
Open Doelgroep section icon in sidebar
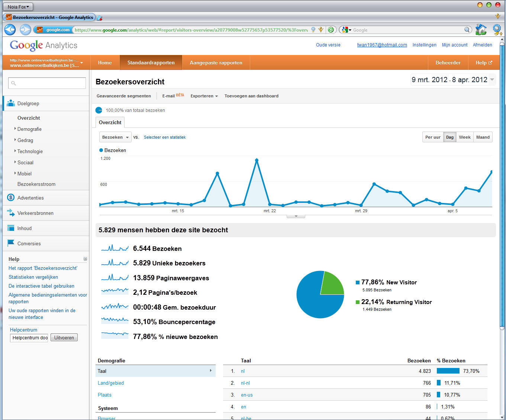click(11, 103)
